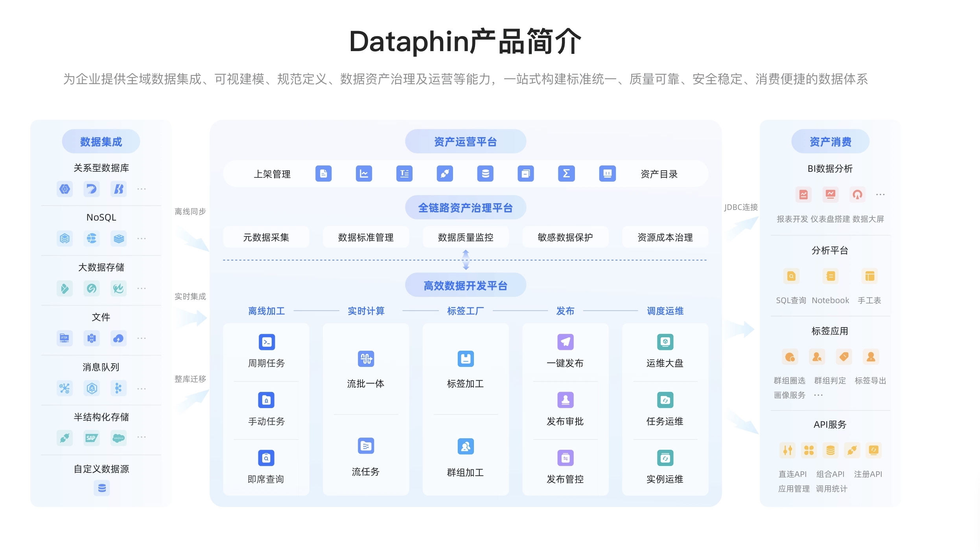Select the 流批一体 icon
The image size is (980, 552).
tap(366, 359)
